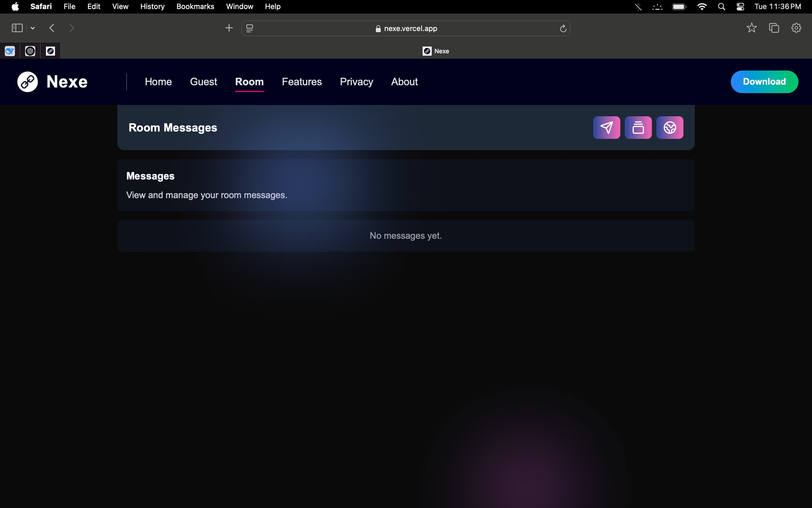Open the View menu
The height and width of the screenshot is (508, 812).
tap(120, 6)
